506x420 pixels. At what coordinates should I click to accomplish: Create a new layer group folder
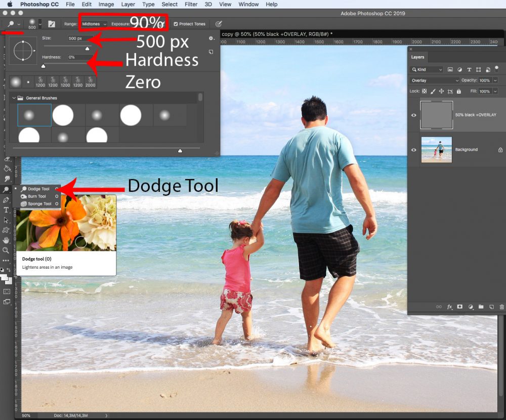(481, 307)
